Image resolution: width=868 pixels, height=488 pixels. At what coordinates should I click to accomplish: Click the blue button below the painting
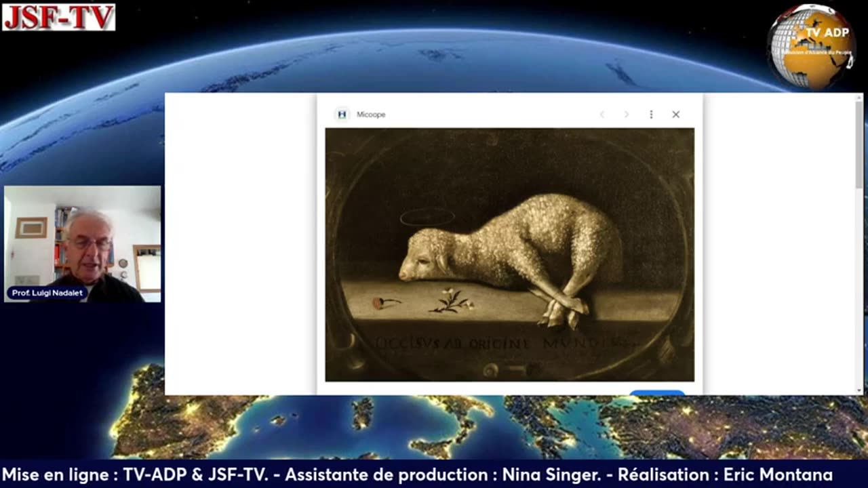(657, 392)
